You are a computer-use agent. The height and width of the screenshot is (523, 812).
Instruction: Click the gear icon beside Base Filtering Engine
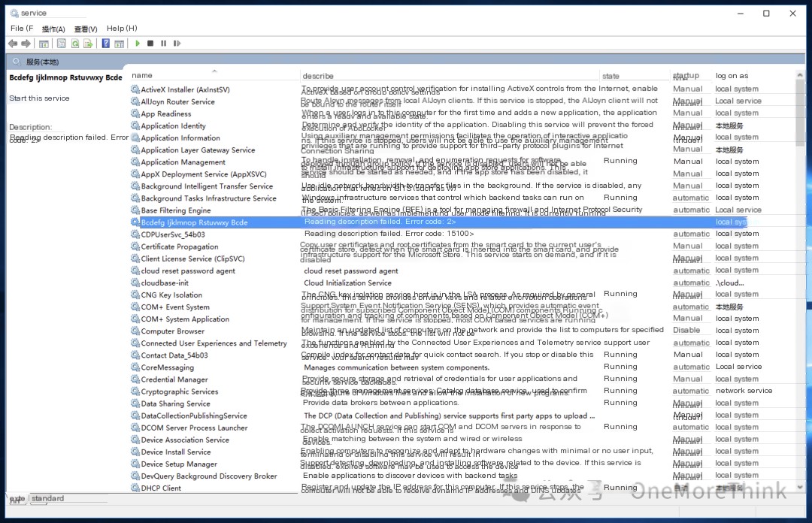tap(135, 210)
